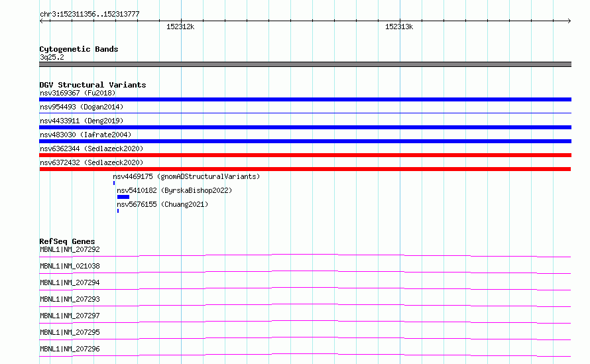Click the 3q25.2 band label
590x364 pixels.
pyautogui.click(x=52, y=57)
